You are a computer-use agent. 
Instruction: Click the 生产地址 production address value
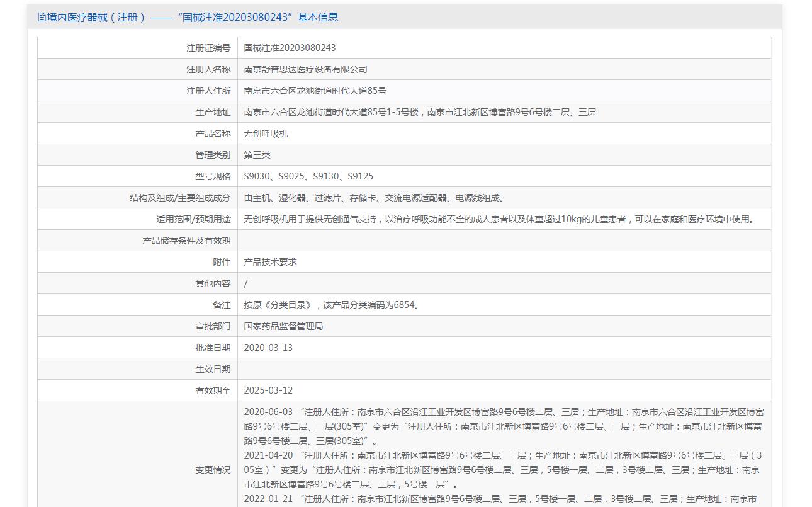[x=420, y=112]
